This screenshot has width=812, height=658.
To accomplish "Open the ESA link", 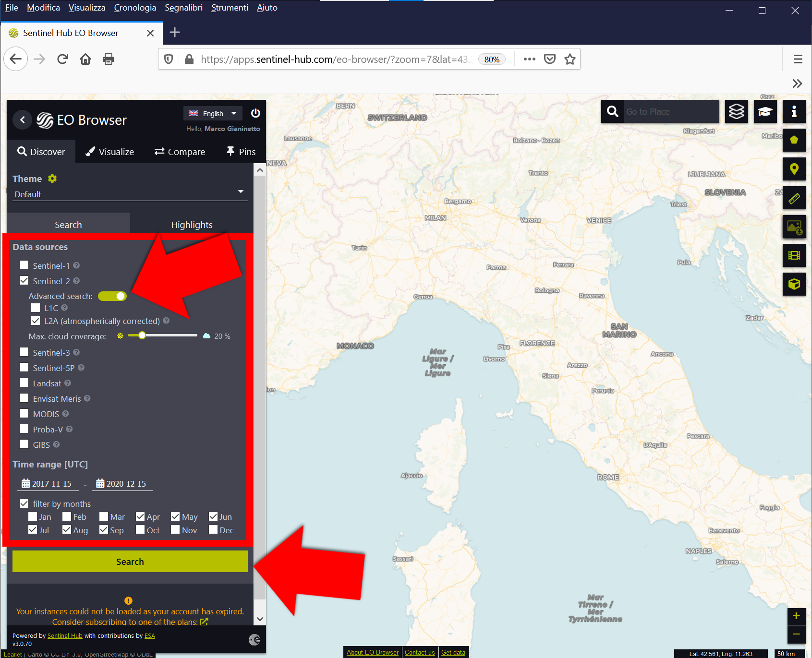I will [x=150, y=636].
